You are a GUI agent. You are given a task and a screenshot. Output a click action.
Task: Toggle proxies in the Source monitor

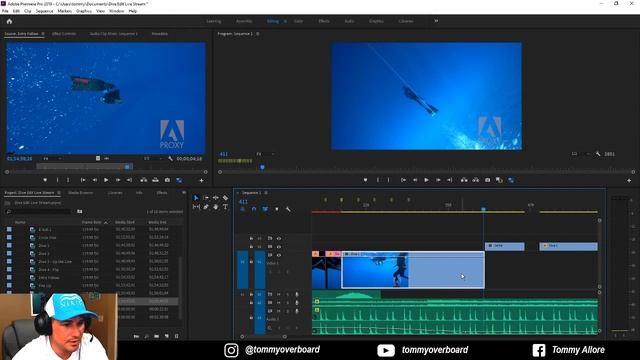point(179,180)
